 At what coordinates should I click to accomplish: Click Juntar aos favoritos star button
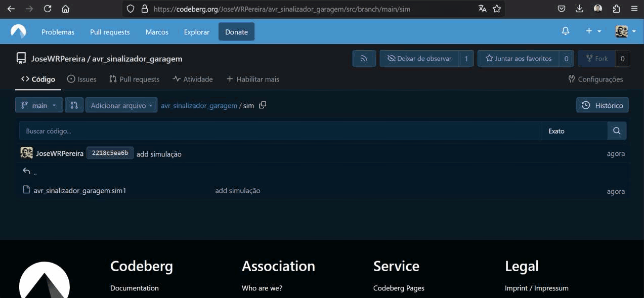click(x=518, y=59)
